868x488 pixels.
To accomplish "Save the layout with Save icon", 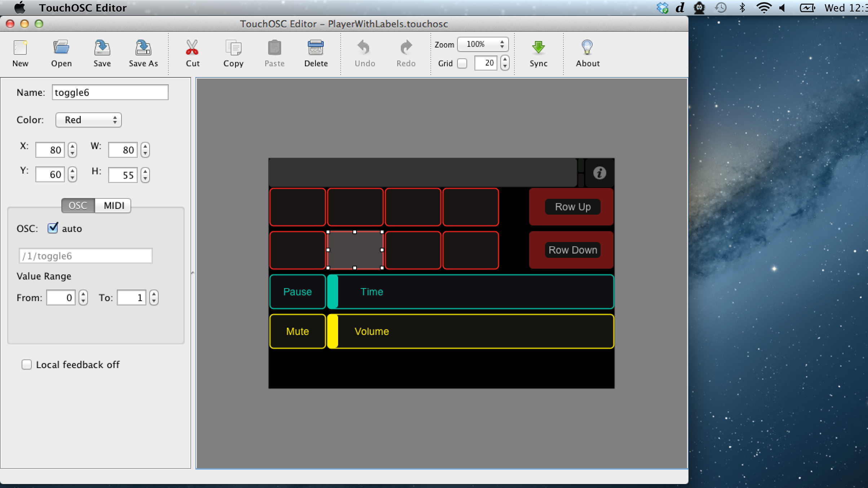I will 102,48.
